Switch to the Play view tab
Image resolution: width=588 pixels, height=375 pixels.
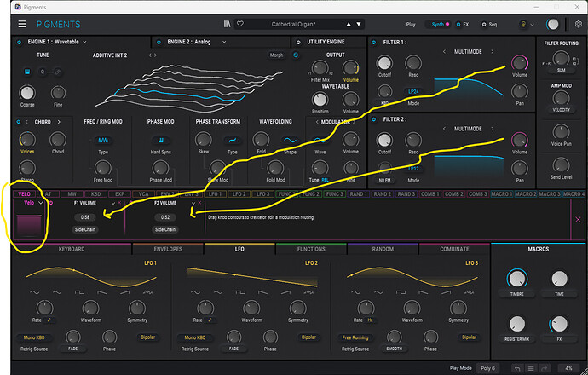[x=411, y=25]
